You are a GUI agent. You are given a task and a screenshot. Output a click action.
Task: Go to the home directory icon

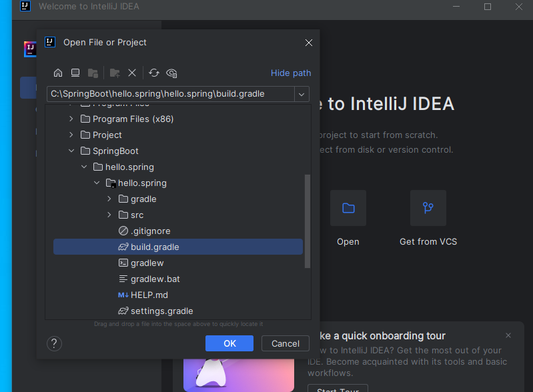pos(58,73)
